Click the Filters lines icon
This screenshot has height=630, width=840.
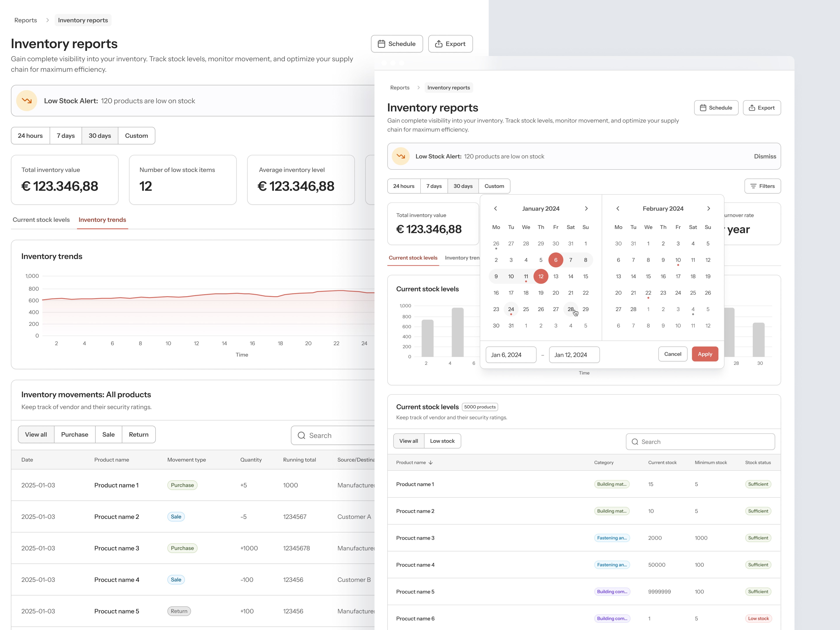tap(753, 186)
